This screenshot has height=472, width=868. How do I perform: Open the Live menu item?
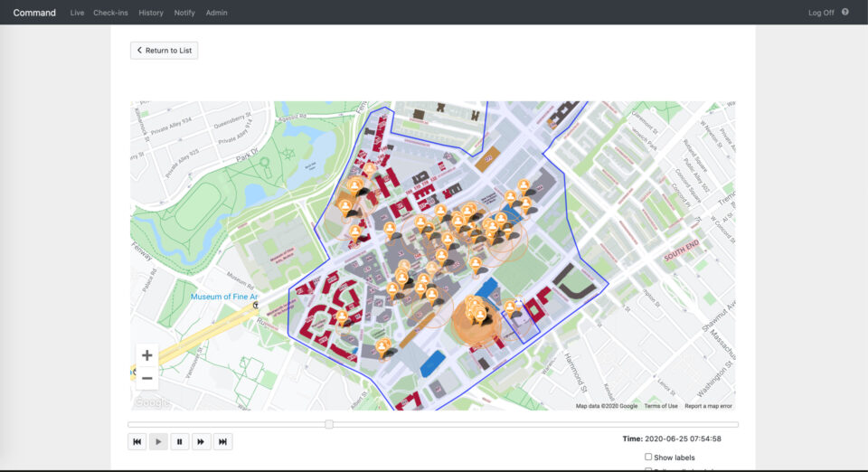(77, 13)
